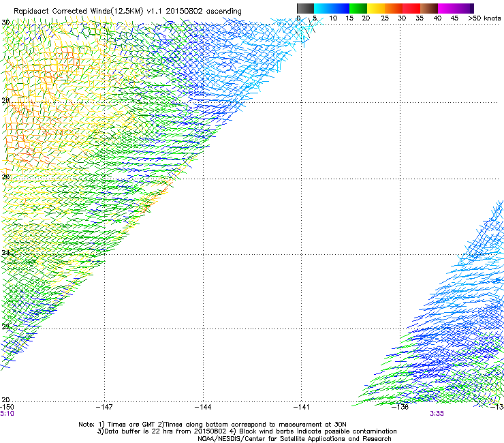Click the NOAA/NESDIS Center credit line
504x443 pixels.
tap(294, 439)
